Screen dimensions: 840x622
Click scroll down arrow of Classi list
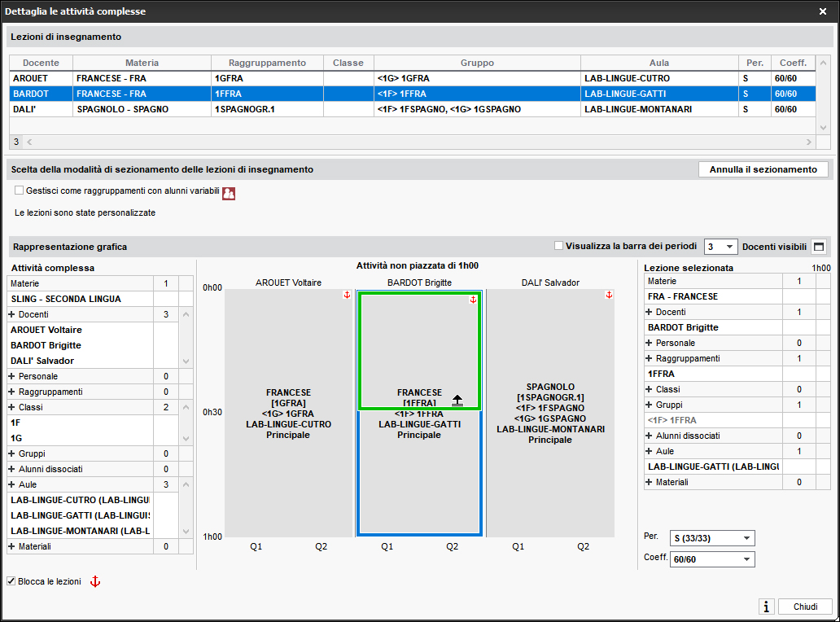click(x=186, y=438)
